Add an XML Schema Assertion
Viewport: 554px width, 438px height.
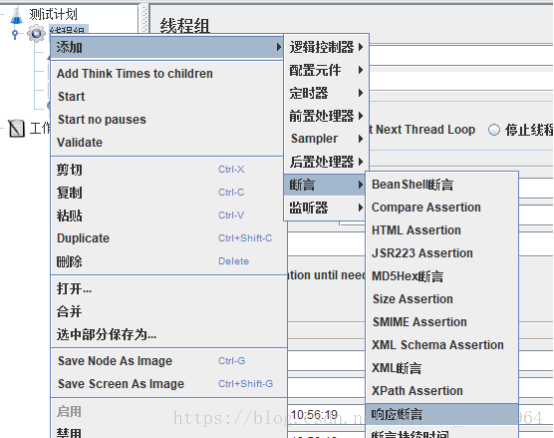(x=442, y=345)
